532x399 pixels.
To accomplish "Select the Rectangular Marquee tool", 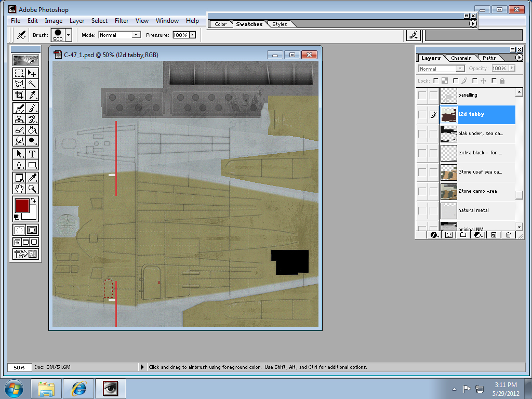I will click(19, 73).
